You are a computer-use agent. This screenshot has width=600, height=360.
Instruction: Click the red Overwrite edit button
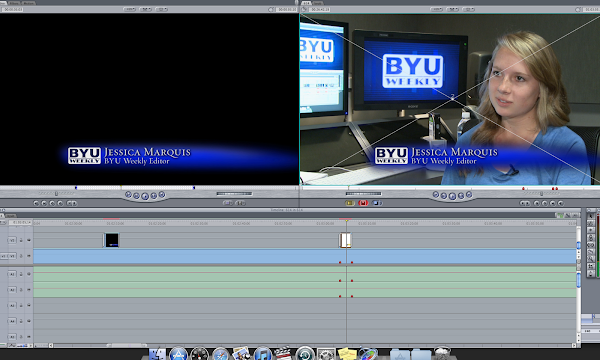pyautogui.click(x=363, y=203)
